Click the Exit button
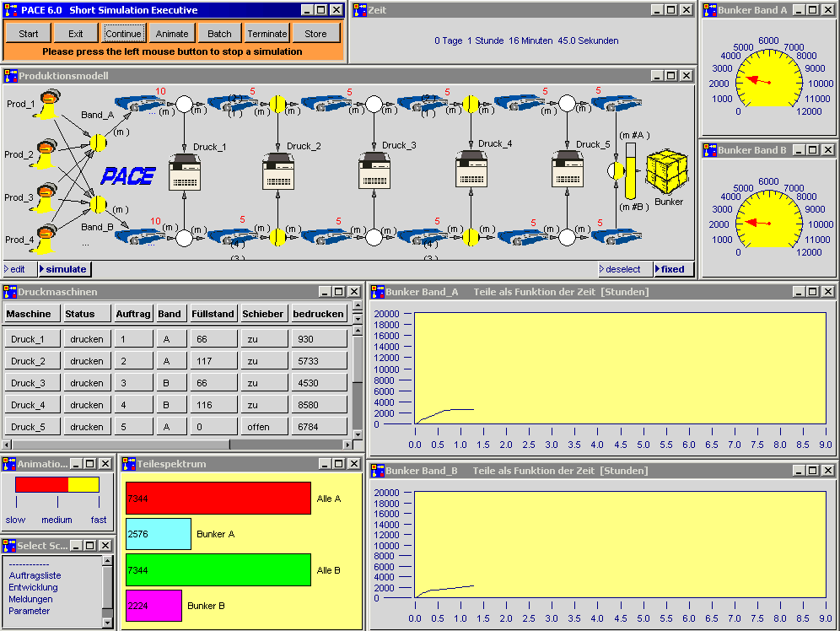The height and width of the screenshot is (631, 840). pos(76,34)
